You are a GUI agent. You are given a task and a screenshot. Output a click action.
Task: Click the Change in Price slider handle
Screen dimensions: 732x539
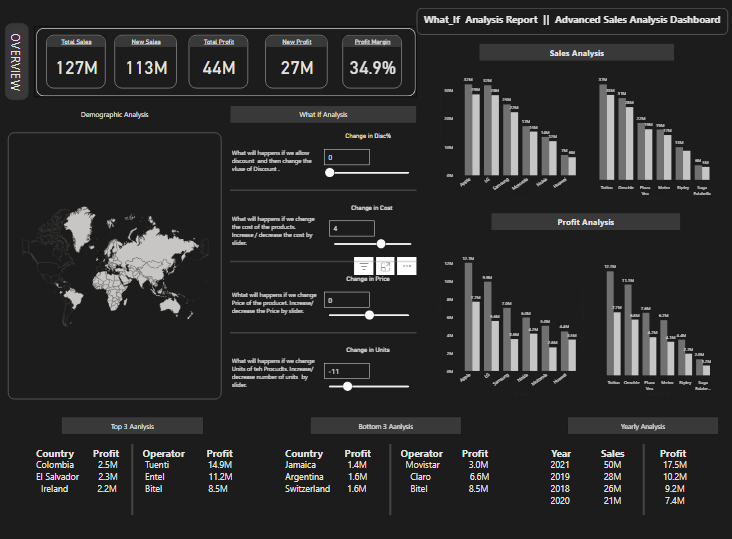coord(370,315)
